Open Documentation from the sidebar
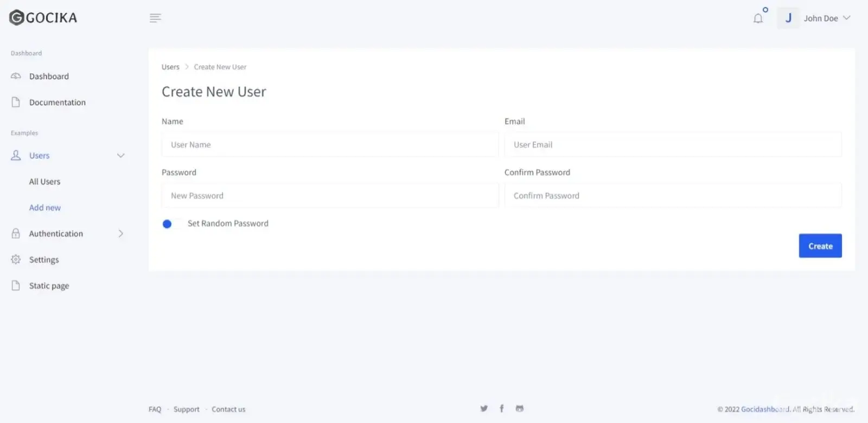Viewport: 868px width, 423px height. (x=57, y=102)
